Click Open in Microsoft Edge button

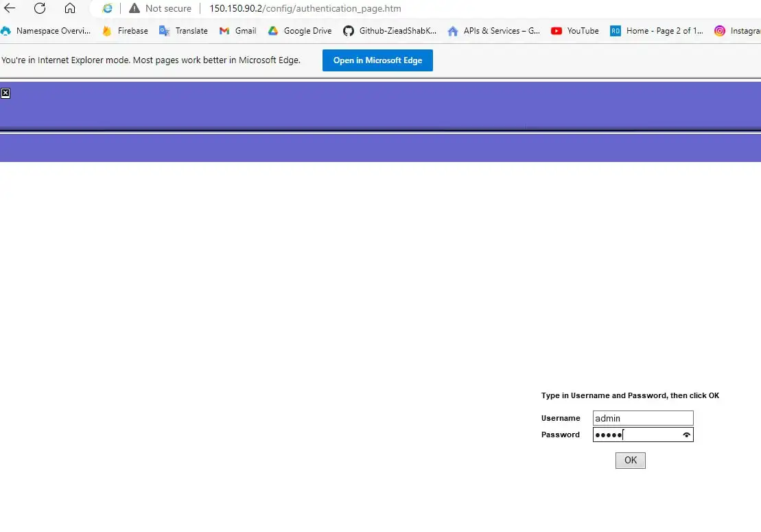pyautogui.click(x=377, y=60)
